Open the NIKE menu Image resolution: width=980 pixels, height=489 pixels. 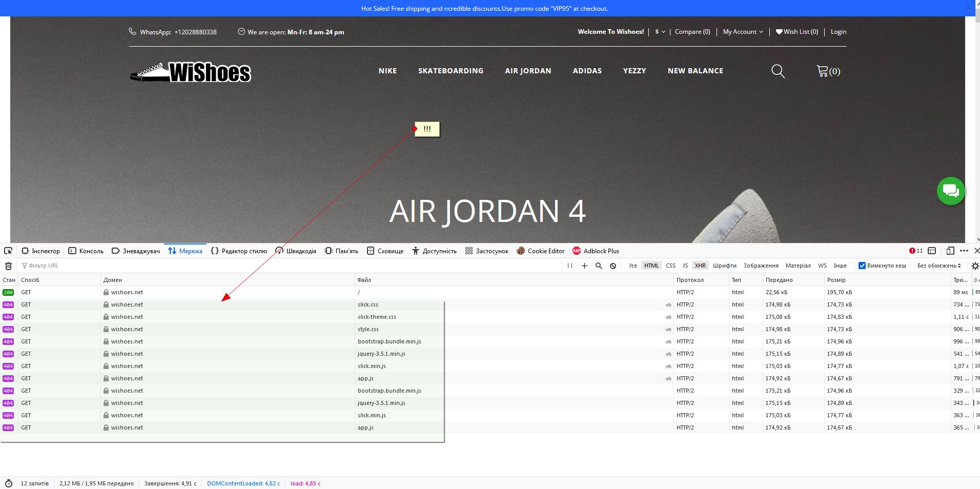click(x=387, y=71)
